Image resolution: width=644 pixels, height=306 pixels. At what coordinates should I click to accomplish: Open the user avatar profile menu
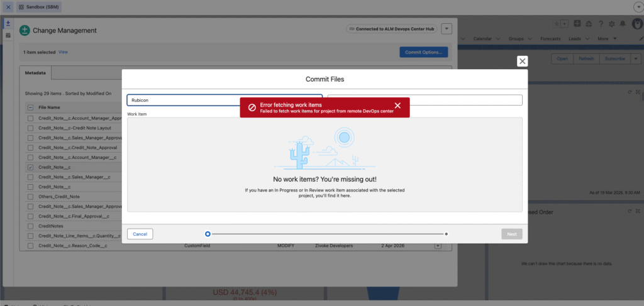click(x=636, y=24)
